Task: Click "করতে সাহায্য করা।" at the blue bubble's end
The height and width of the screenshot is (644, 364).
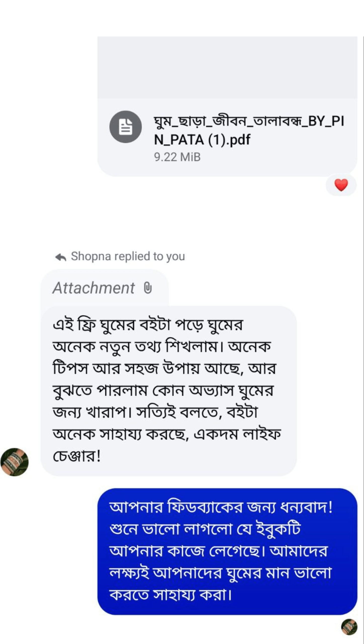Action: [x=171, y=595]
